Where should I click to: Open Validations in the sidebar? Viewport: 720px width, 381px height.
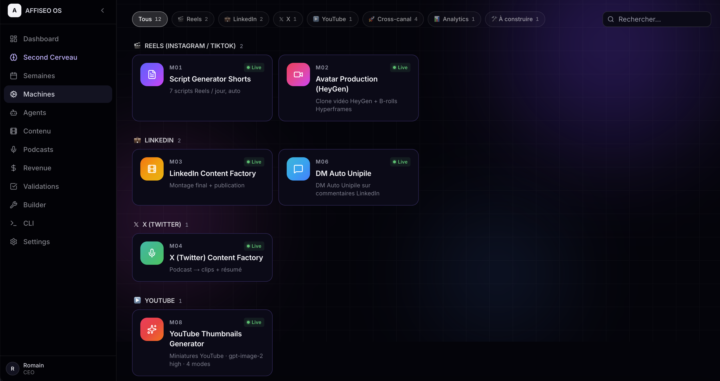pos(58,186)
